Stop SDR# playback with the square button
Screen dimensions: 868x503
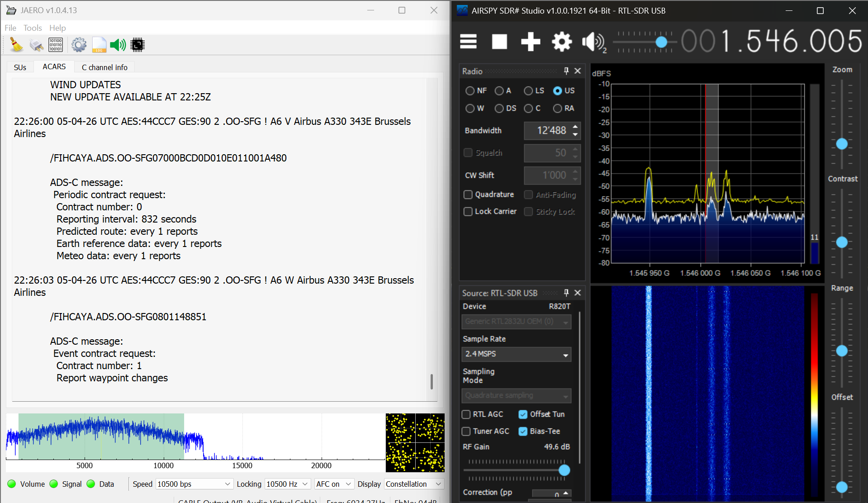point(499,42)
